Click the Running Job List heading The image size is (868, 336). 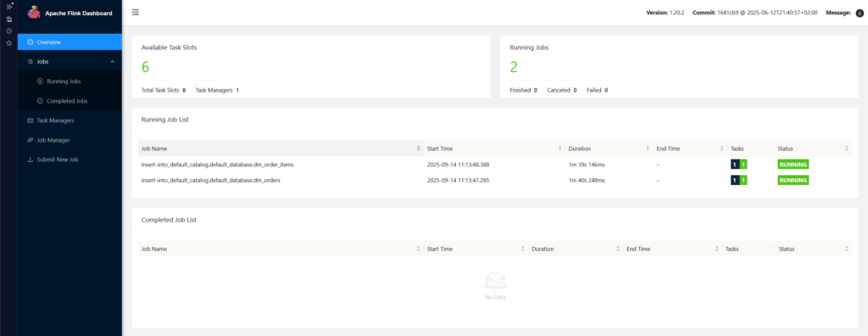(x=165, y=119)
